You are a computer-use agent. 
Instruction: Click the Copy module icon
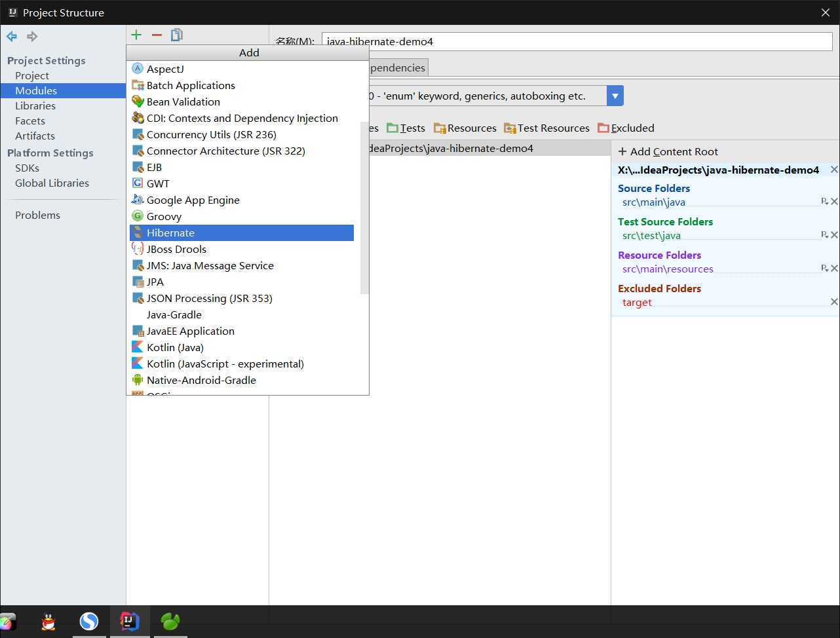point(177,35)
